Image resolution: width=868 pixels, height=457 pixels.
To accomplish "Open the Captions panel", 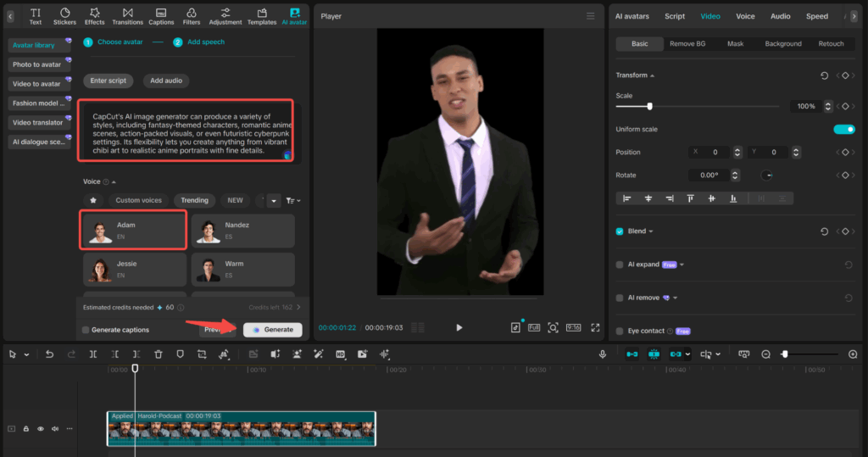I will pos(161,16).
